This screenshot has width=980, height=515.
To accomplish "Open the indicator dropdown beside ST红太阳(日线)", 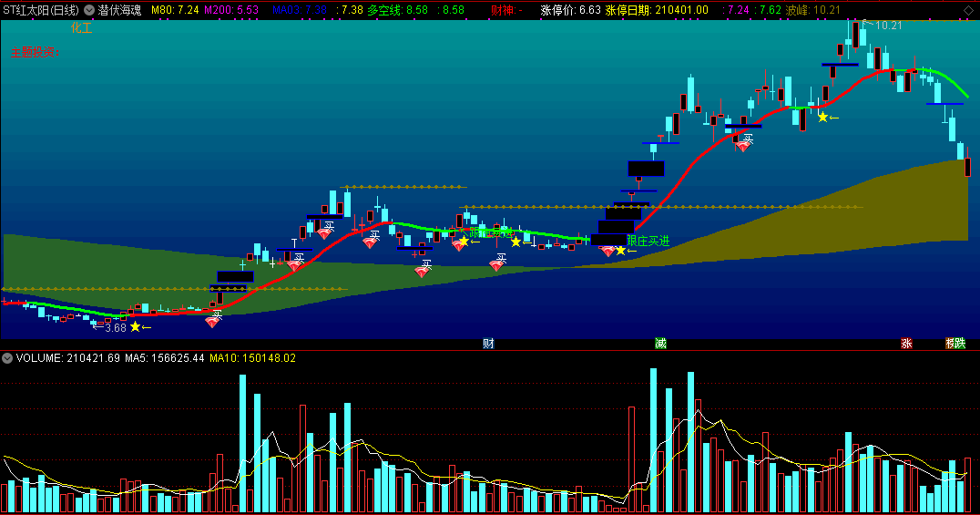I will tap(89, 10).
